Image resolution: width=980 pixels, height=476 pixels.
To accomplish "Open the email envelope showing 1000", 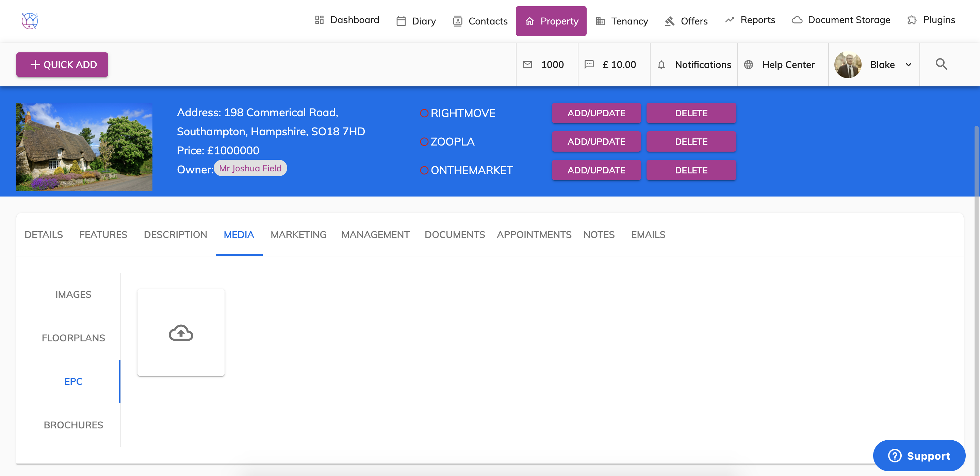I will [x=527, y=65].
